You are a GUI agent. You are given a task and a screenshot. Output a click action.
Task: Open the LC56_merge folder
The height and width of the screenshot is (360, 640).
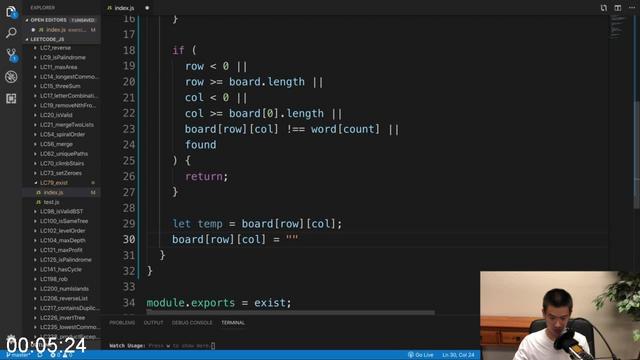pyautogui.click(x=56, y=144)
